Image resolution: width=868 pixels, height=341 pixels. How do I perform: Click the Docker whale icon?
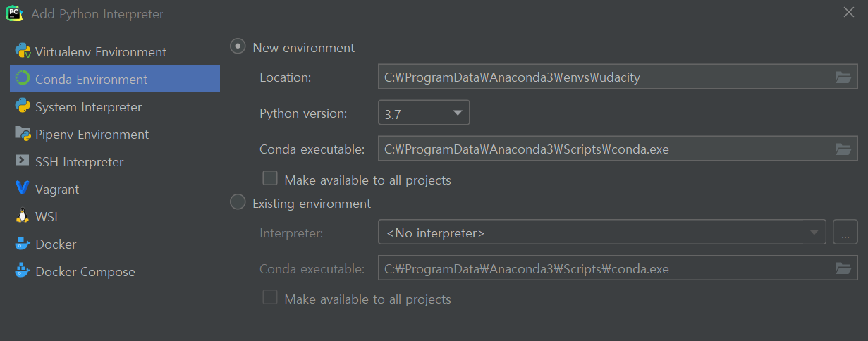coord(23,244)
